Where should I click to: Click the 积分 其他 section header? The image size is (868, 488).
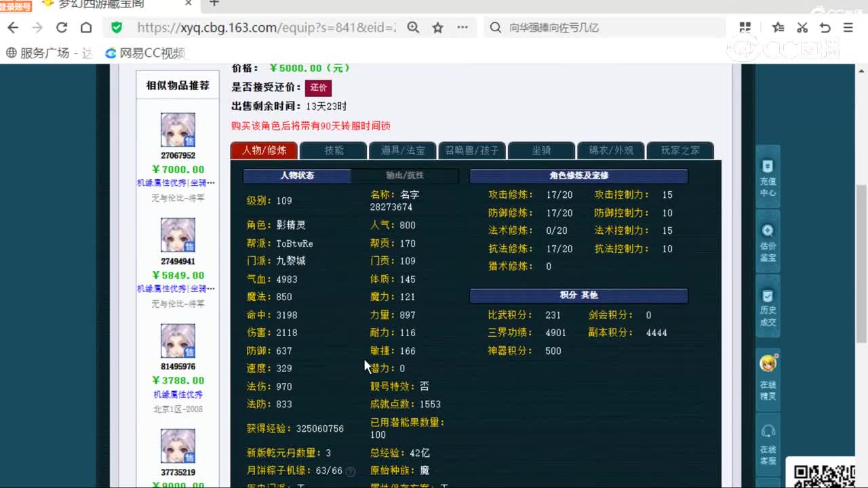[x=579, y=296]
